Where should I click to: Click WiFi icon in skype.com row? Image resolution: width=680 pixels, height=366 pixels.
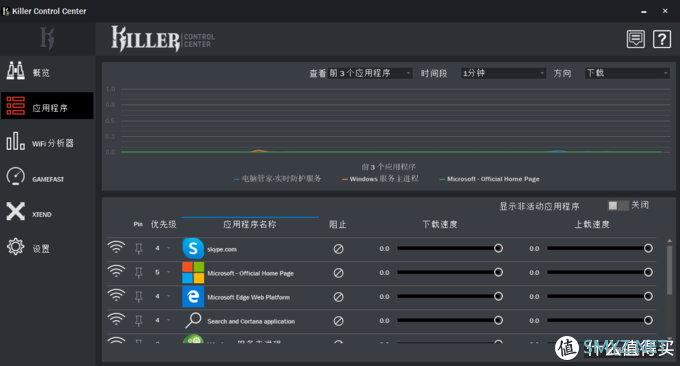point(116,248)
